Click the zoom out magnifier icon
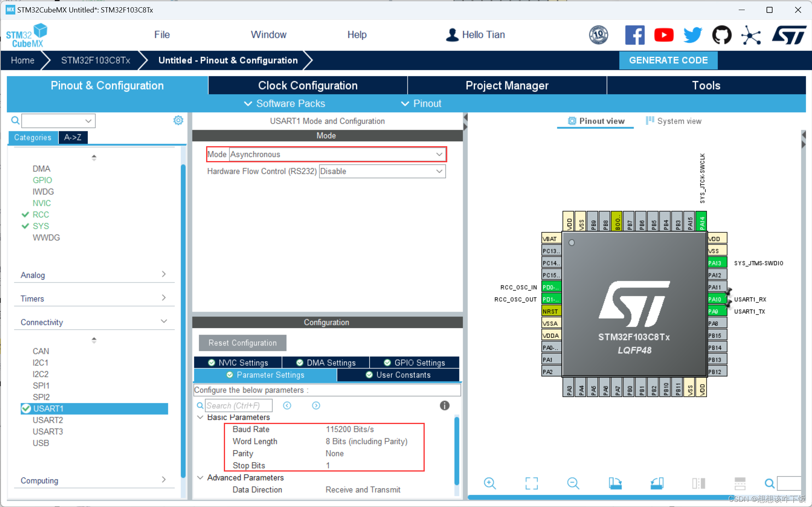Image resolution: width=812 pixels, height=507 pixels. pos(573,483)
